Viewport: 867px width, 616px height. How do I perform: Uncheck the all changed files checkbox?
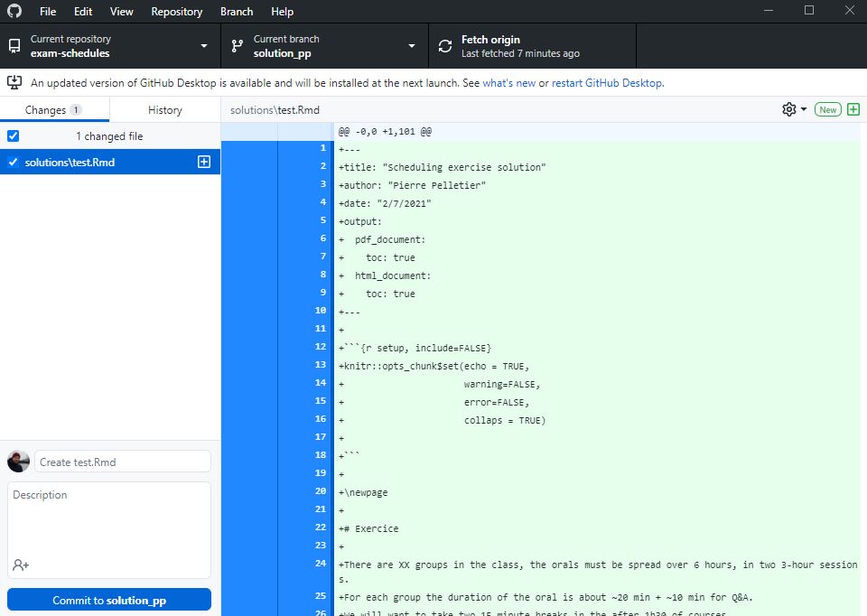pyautogui.click(x=13, y=135)
